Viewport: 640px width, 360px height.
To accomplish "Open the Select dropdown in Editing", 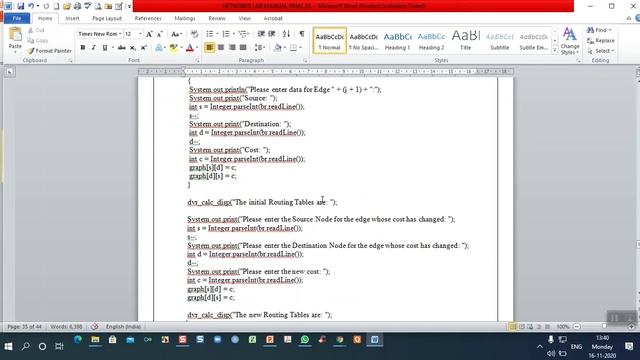I will [x=601, y=51].
